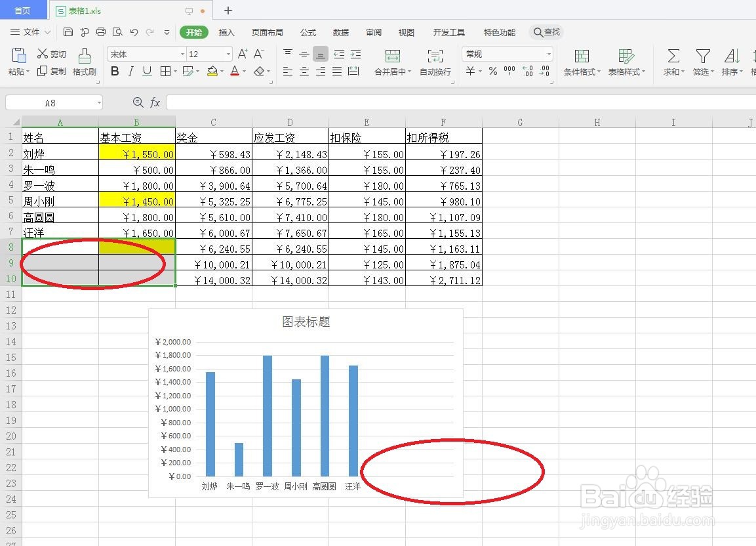Open the font name dropdown

tap(183, 54)
